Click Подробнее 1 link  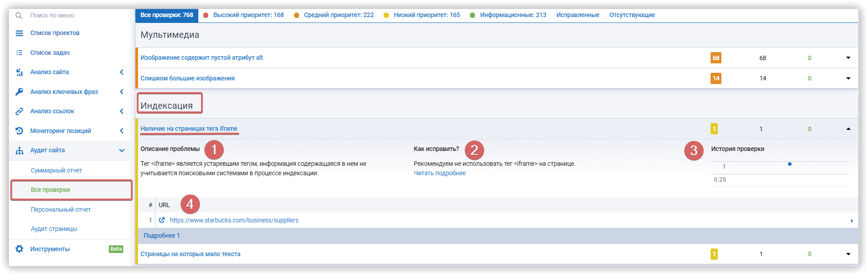(x=161, y=235)
